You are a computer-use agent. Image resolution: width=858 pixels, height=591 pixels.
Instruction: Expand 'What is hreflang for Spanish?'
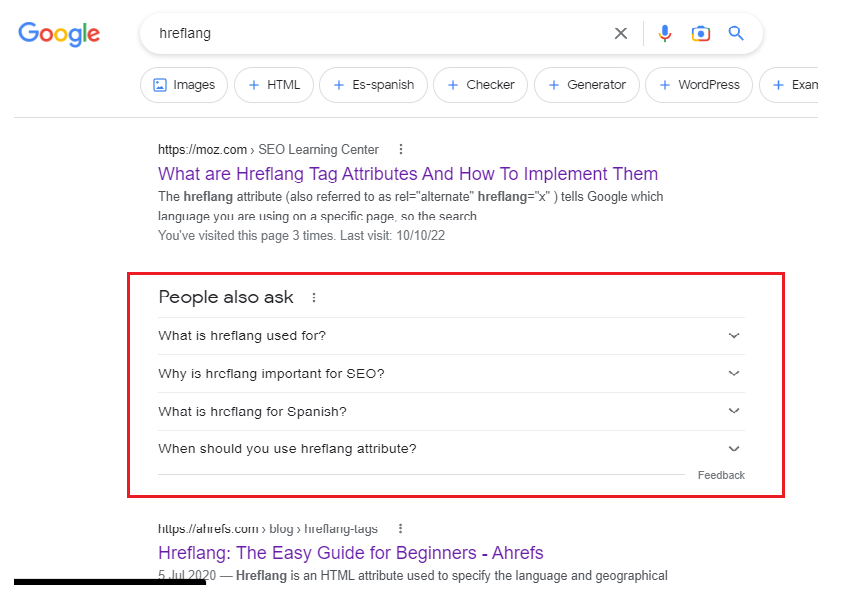[451, 412]
